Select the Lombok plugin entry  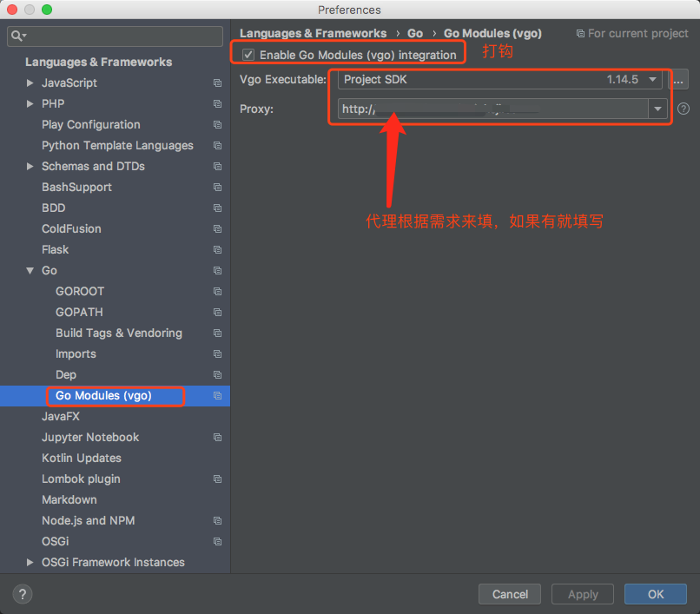[x=81, y=479]
